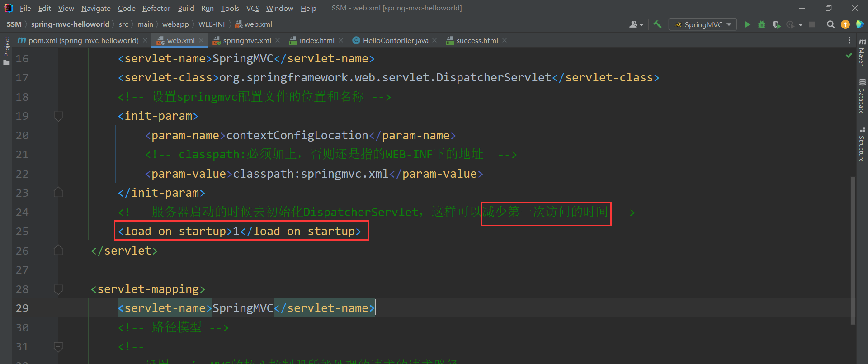
Task: Click the green inspection checkmark icon
Action: 849,55
